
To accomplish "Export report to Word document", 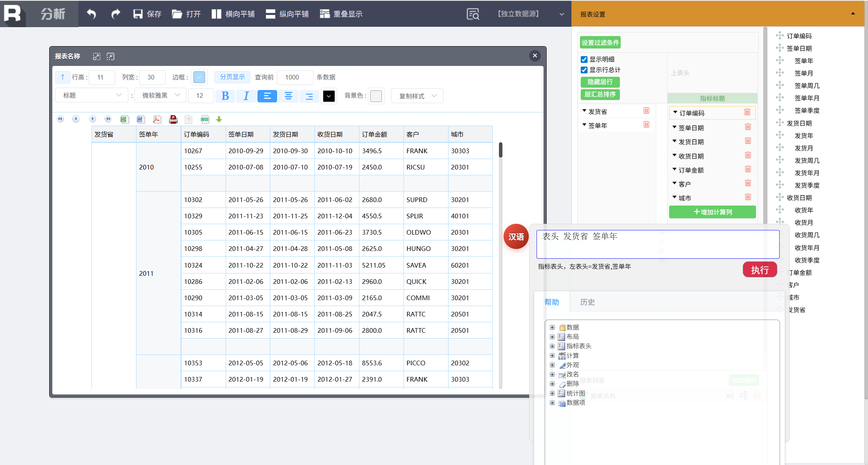I will 140,119.
